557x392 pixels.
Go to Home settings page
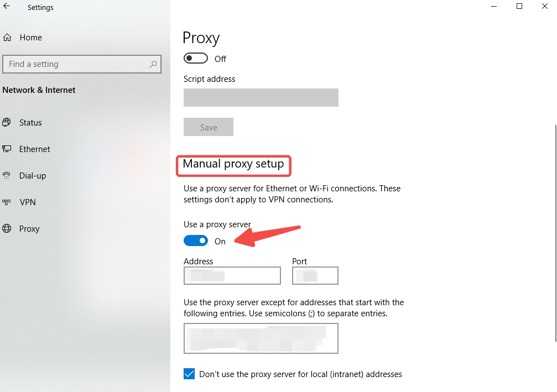click(30, 37)
